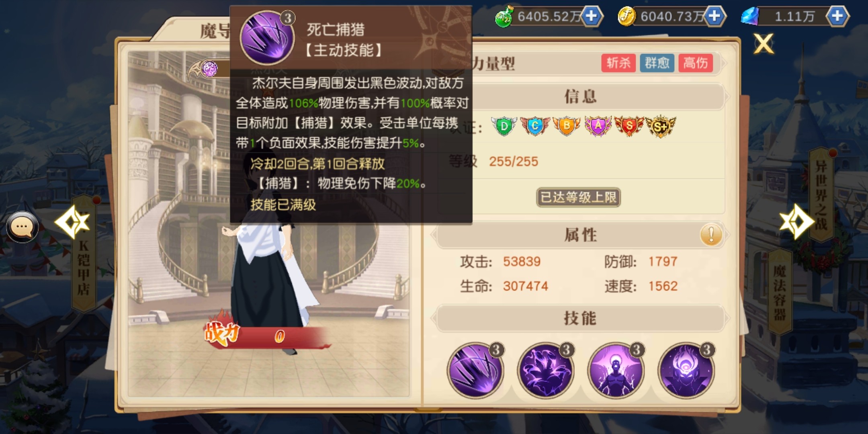Open the attribute info exclamation icon
The height and width of the screenshot is (434, 868).
click(x=711, y=234)
